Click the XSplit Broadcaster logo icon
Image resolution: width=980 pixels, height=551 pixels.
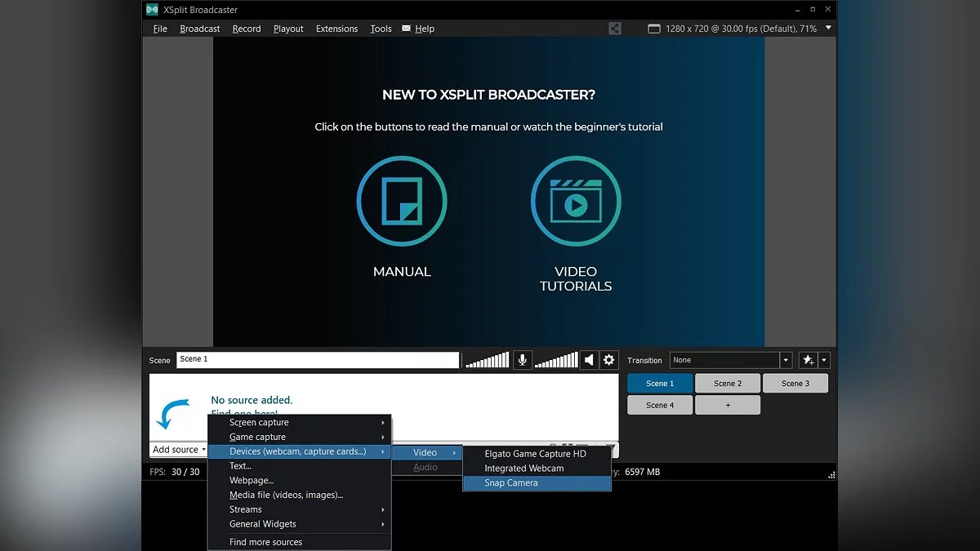(152, 10)
